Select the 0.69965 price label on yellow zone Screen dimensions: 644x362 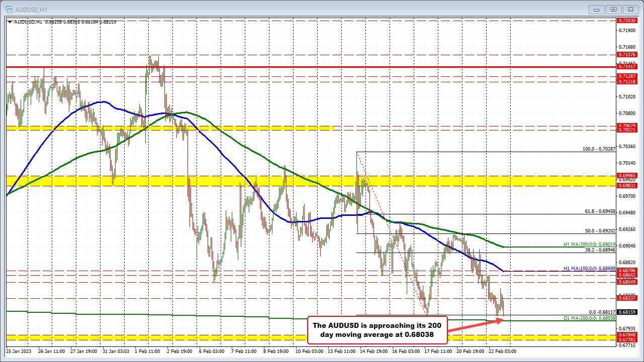(x=626, y=176)
